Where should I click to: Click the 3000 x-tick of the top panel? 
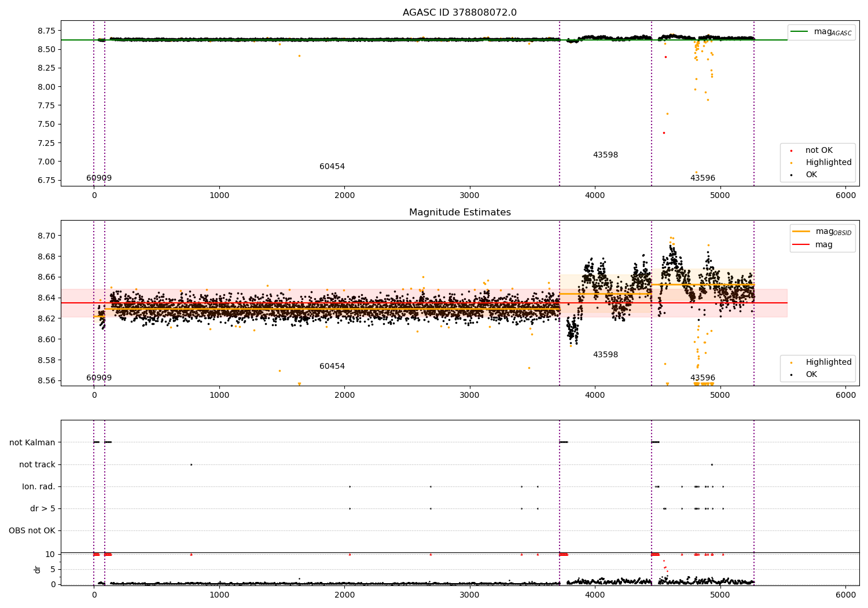point(469,196)
